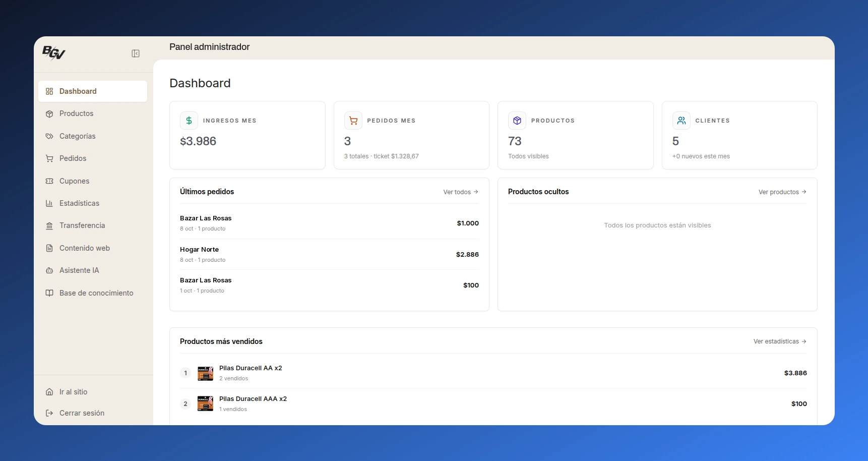Click the Base de conocimiento book icon

coord(49,293)
